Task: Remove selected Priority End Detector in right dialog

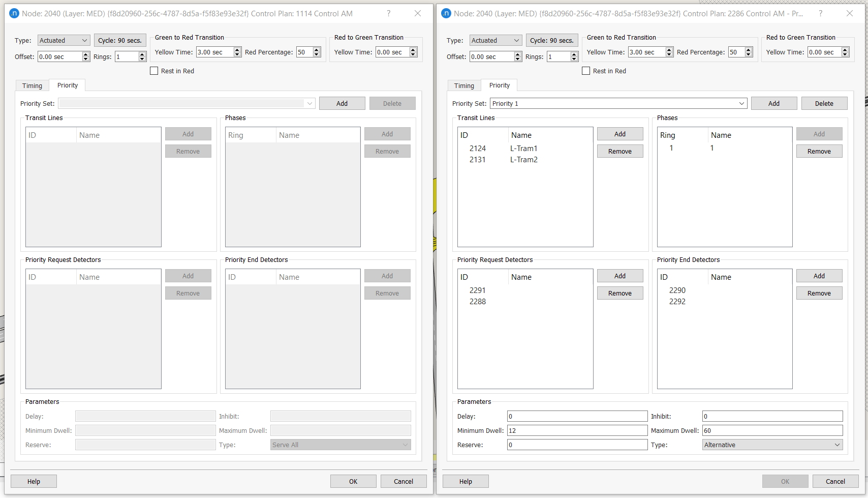Action: [x=819, y=294]
